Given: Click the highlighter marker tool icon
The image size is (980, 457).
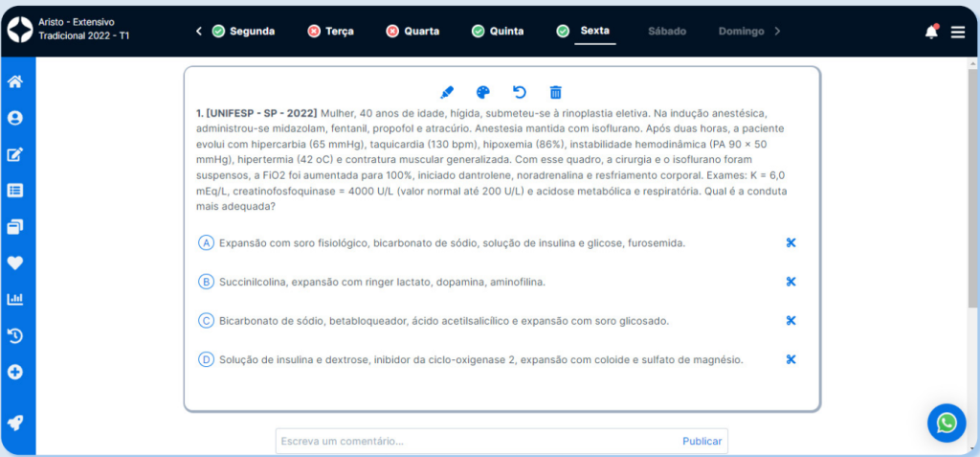Looking at the screenshot, I should point(447,92).
